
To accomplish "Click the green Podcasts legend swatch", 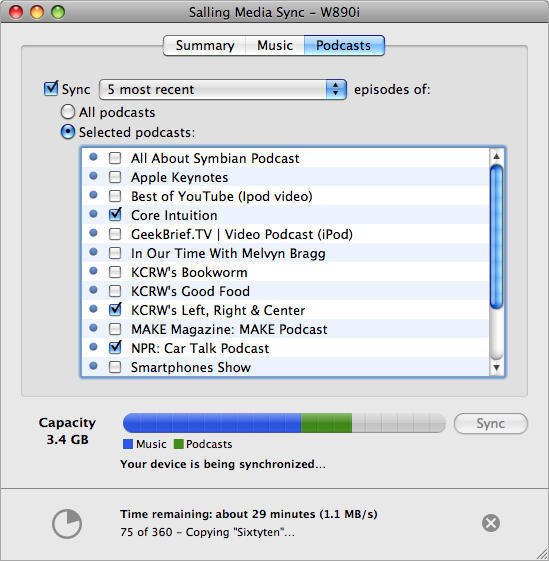I will tap(178, 444).
